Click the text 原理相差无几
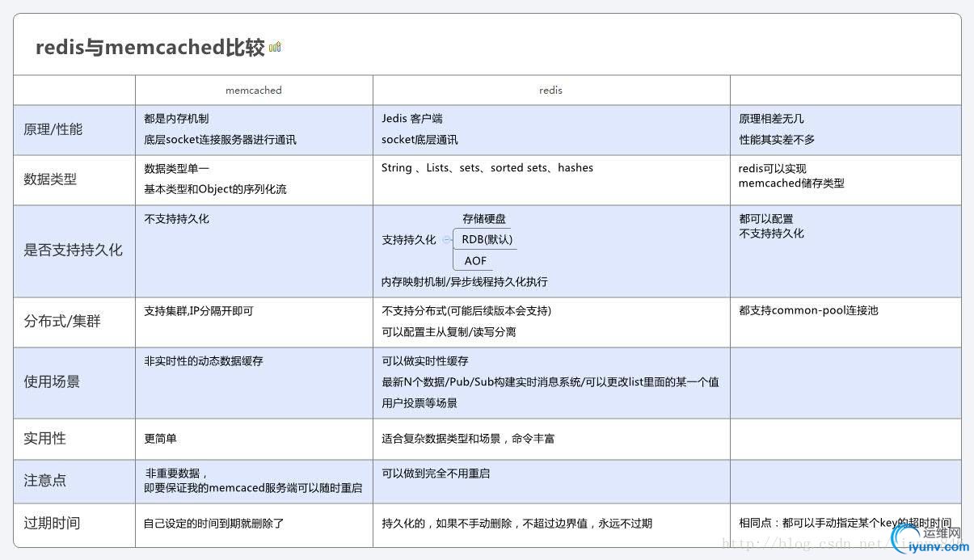This screenshot has height=560, width=974. tap(771, 119)
